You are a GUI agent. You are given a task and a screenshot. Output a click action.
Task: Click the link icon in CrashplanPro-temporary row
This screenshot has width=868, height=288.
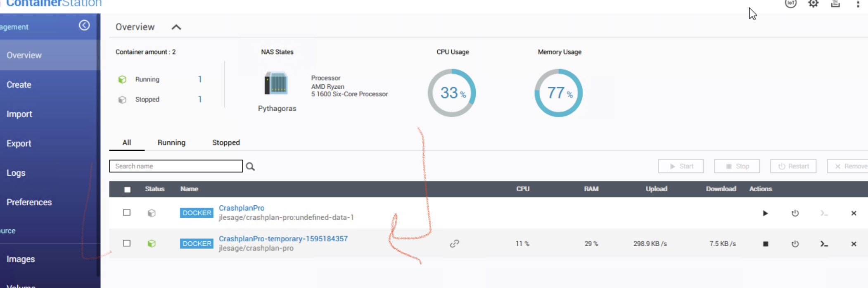[454, 244]
